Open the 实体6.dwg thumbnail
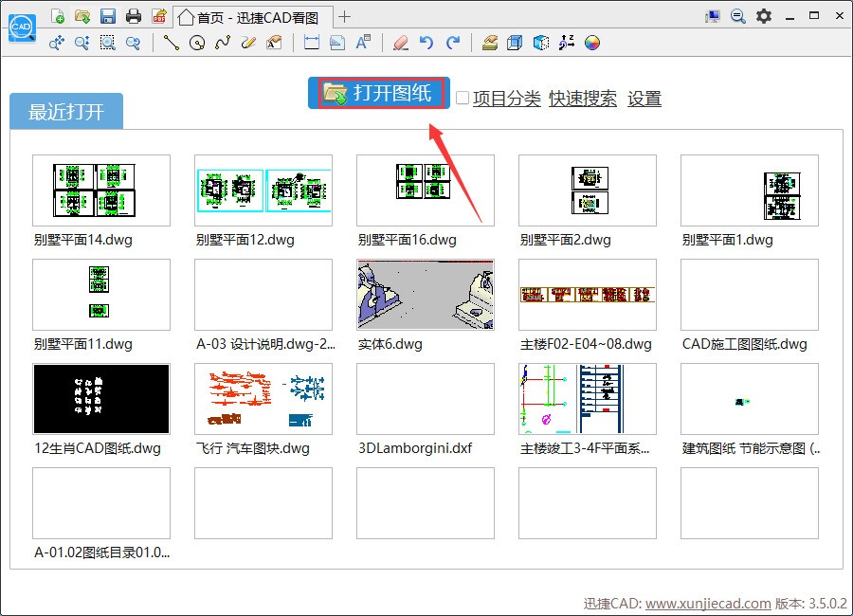The height and width of the screenshot is (616, 853). click(425, 294)
